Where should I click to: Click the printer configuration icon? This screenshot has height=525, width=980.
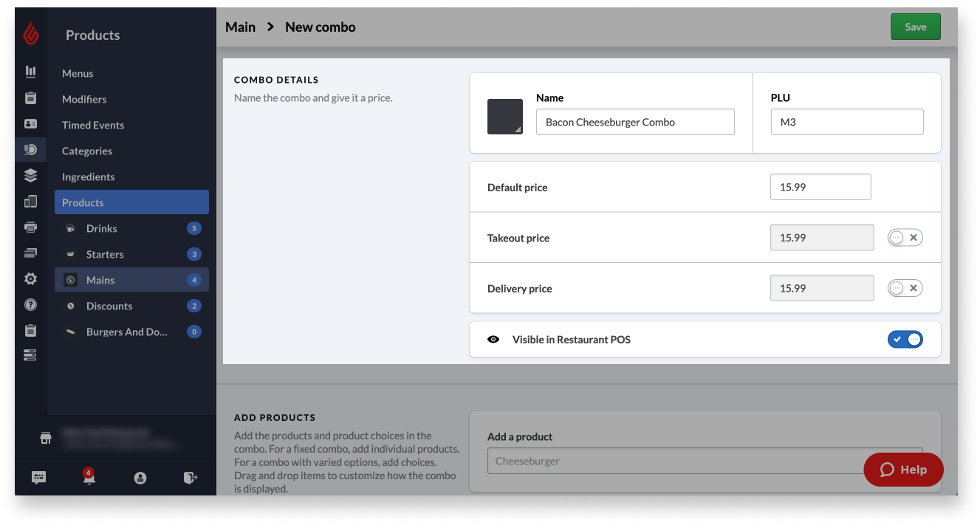[30, 227]
